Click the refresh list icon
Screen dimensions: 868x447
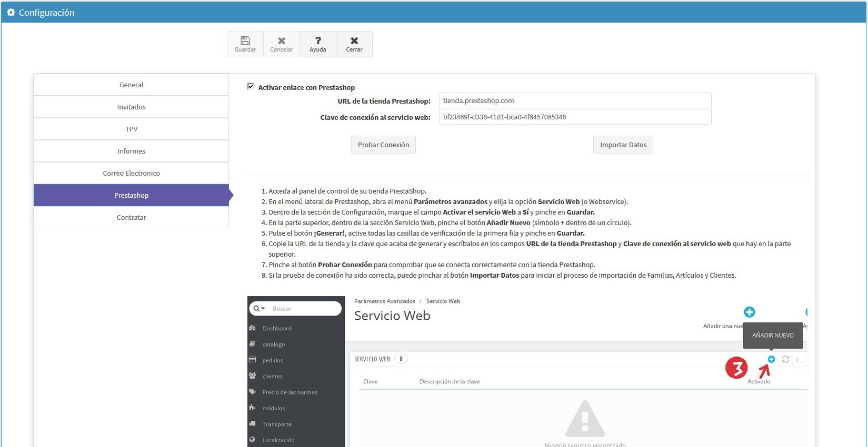pyautogui.click(x=785, y=359)
